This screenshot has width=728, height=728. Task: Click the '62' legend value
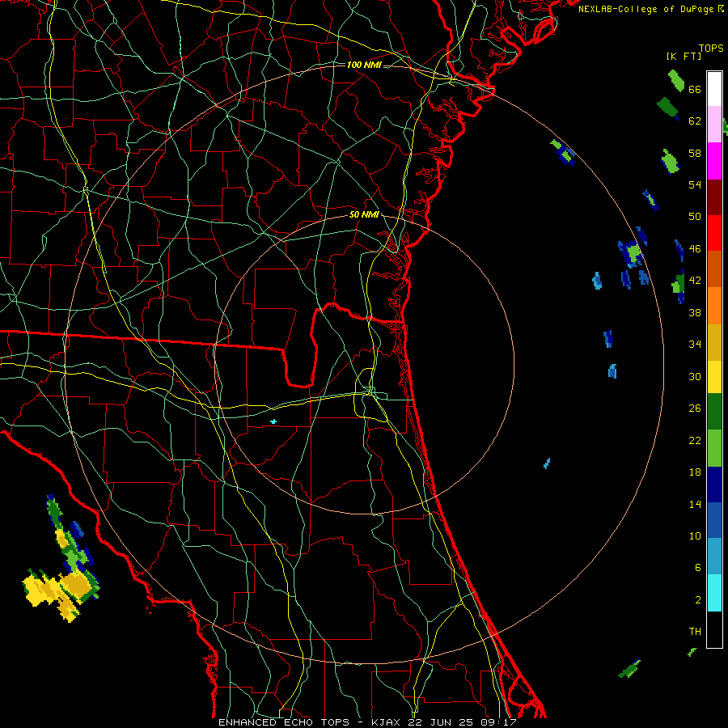pos(695,121)
